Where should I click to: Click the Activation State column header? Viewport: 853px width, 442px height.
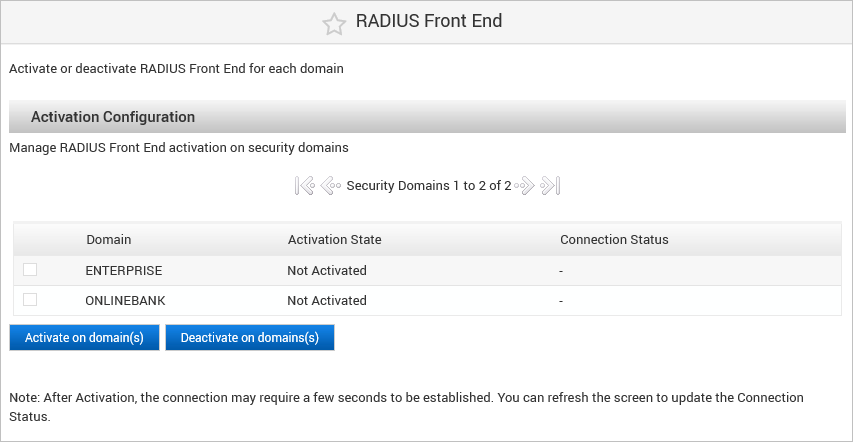point(334,240)
